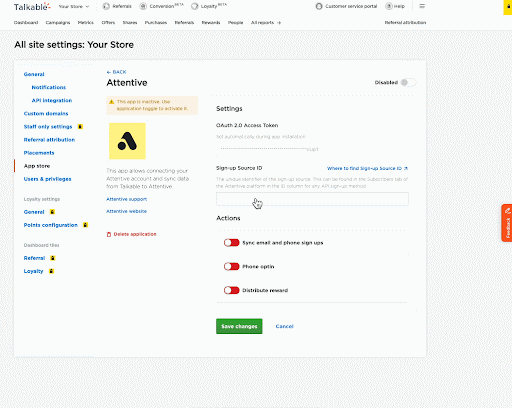Open Referral attribution top link
Screen dimensions: 512x408
(x=405, y=23)
